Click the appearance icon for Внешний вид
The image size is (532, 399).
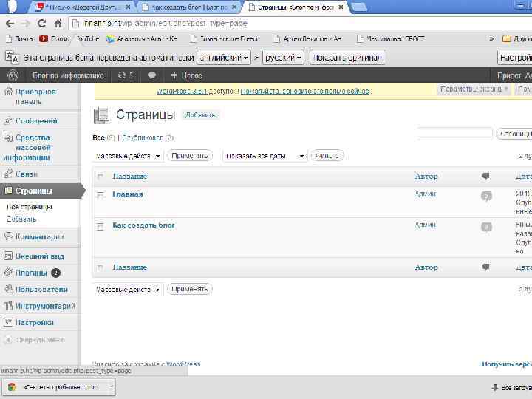pyautogui.click(x=8, y=256)
